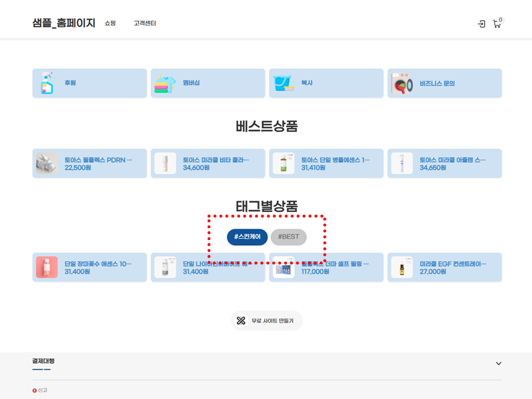Select the #스킨케어 tag filter
532x399 pixels.
click(x=247, y=237)
